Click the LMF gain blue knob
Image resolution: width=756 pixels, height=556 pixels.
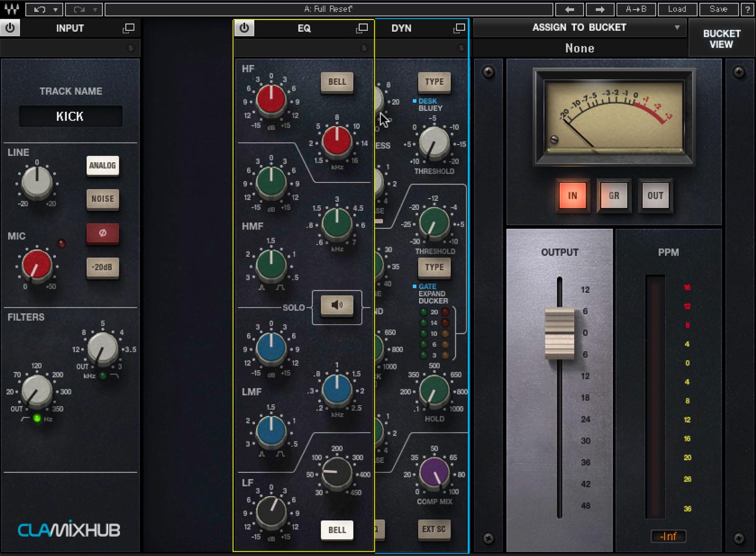coord(271,348)
